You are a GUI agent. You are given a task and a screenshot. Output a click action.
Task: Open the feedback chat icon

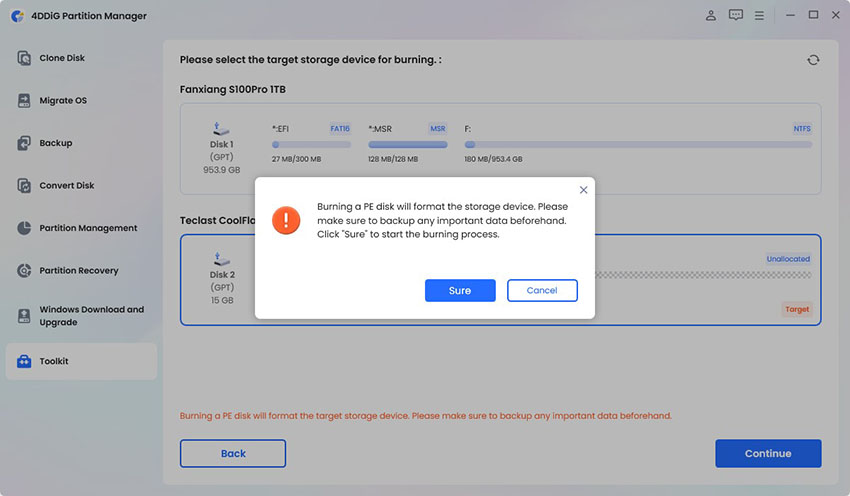736,15
